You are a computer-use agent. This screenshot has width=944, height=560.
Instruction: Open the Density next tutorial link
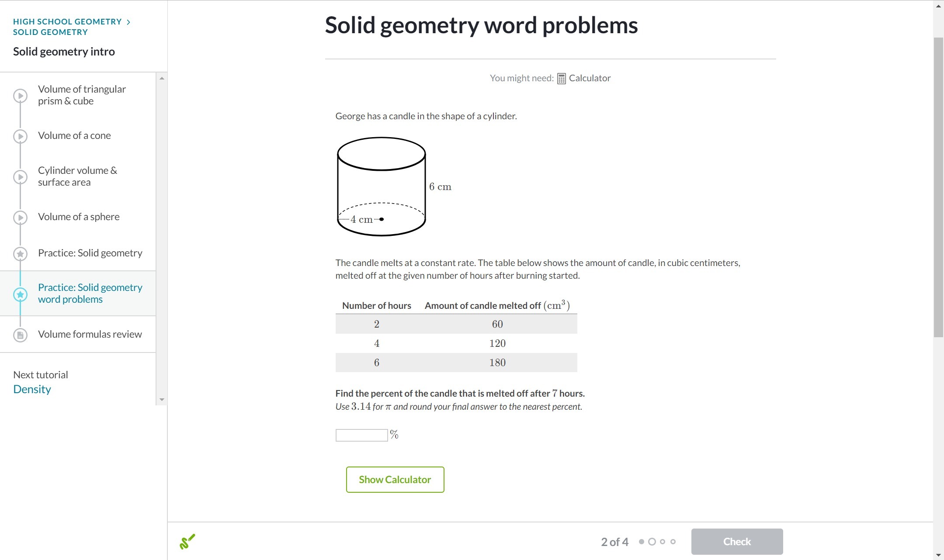(32, 389)
